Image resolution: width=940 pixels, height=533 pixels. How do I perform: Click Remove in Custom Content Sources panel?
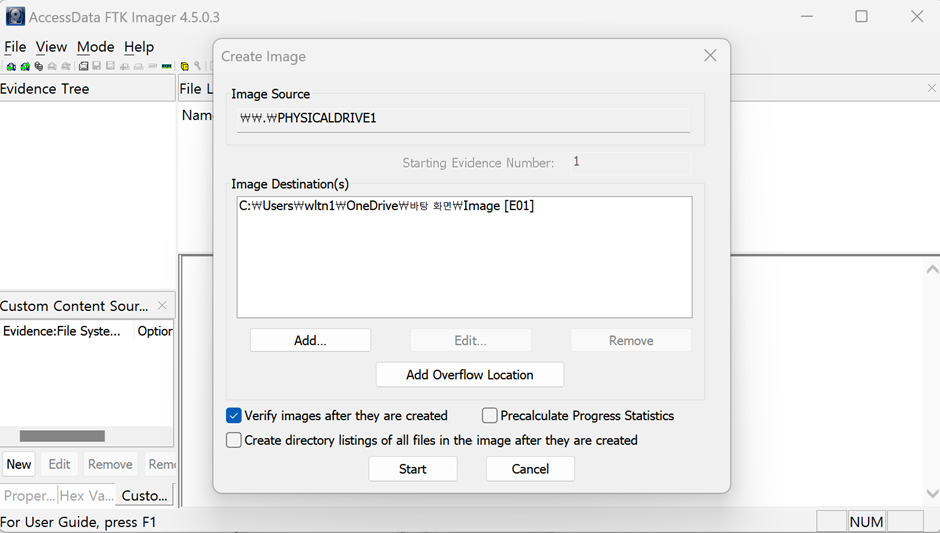[110, 464]
